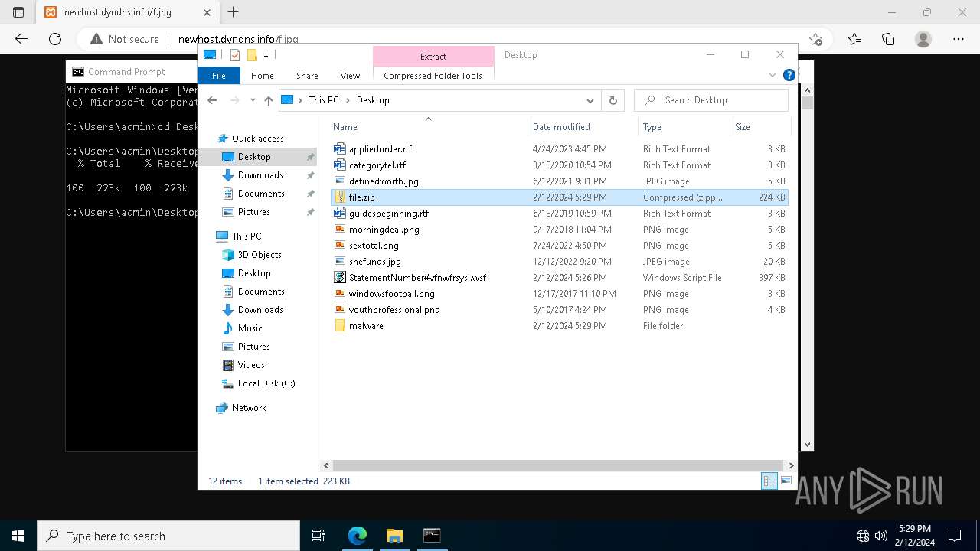The width and height of the screenshot is (980, 551).
Task: Click the Extract contextual tab header
Action: [x=433, y=57]
